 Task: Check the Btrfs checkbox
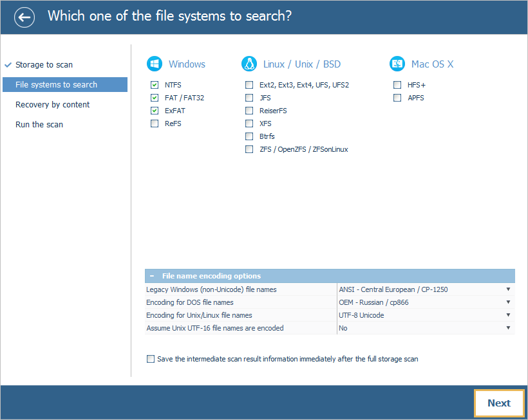click(x=249, y=136)
